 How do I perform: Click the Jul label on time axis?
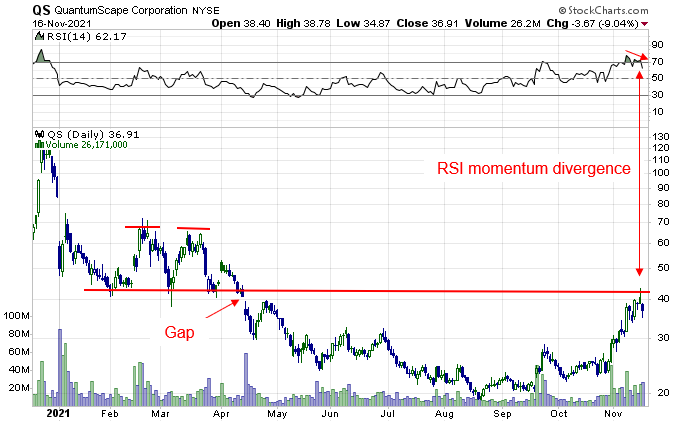(387, 414)
